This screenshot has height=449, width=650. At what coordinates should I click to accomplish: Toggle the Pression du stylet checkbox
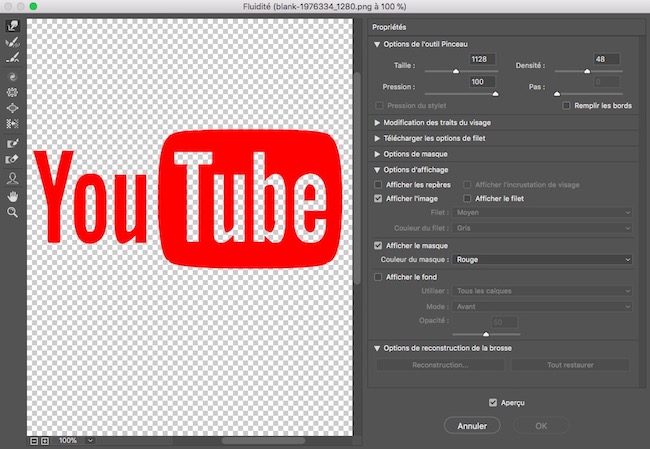379,106
